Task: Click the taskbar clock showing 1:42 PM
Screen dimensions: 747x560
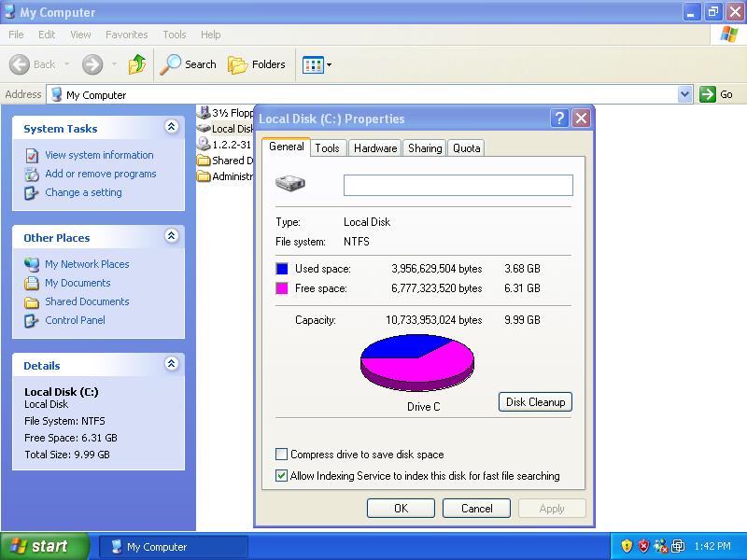Action: [712, 546]
